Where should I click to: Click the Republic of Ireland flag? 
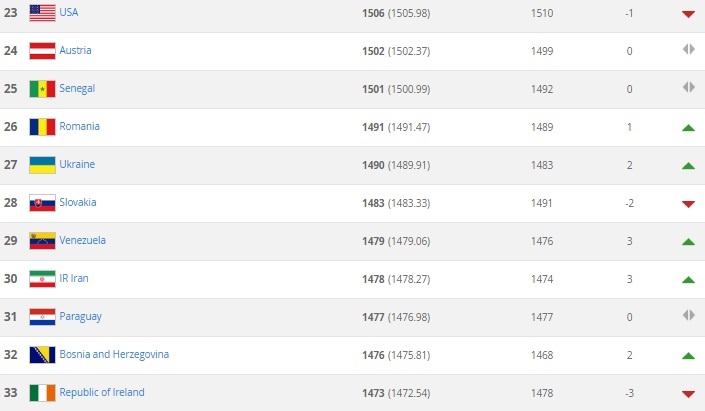coord(42,393)
